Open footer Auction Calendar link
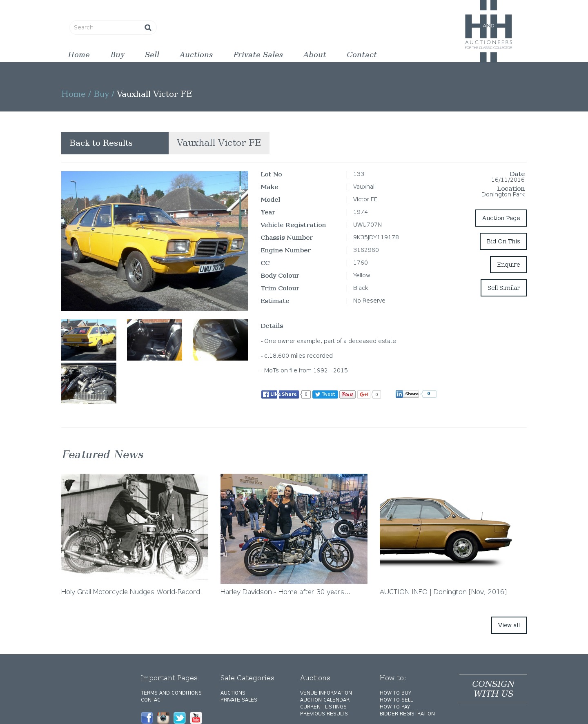The image size is (588, 724). [x=325, y=700]
